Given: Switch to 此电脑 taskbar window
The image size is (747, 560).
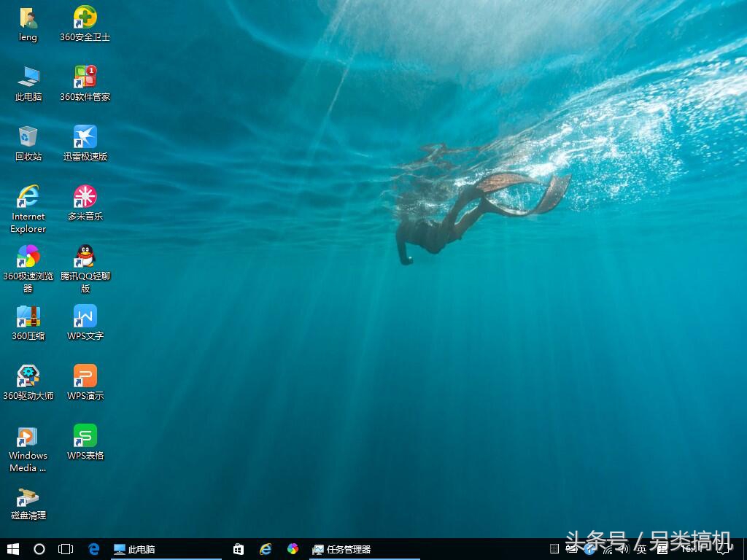Looking at the screenshot, I should [134, 549].
